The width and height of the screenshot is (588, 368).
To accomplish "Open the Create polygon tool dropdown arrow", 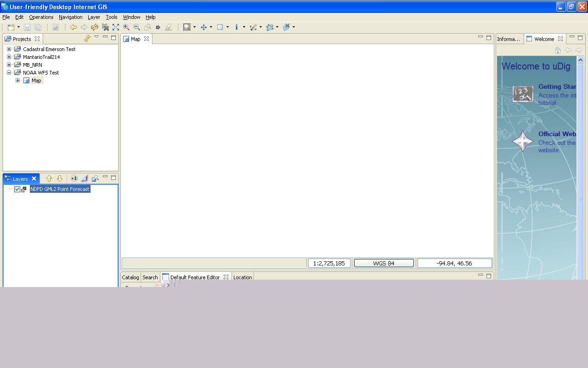I will pos(277,27).
